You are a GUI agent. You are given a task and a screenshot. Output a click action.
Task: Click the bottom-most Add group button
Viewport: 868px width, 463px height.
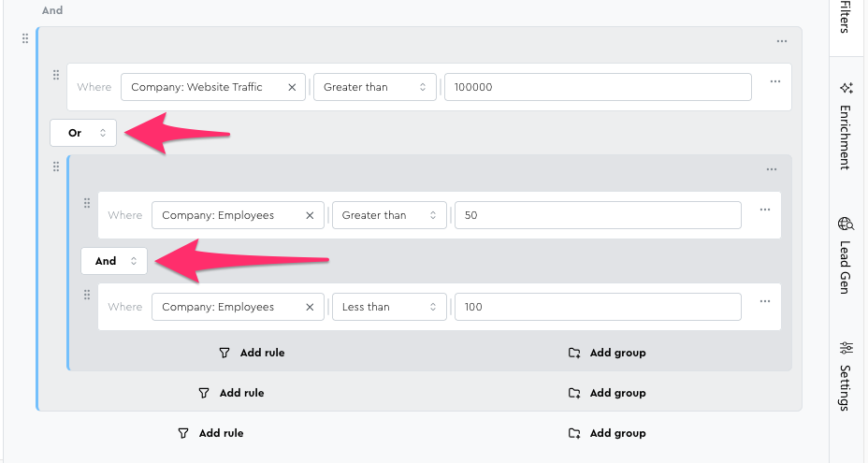pyautogui.click(x=607, y=433)
